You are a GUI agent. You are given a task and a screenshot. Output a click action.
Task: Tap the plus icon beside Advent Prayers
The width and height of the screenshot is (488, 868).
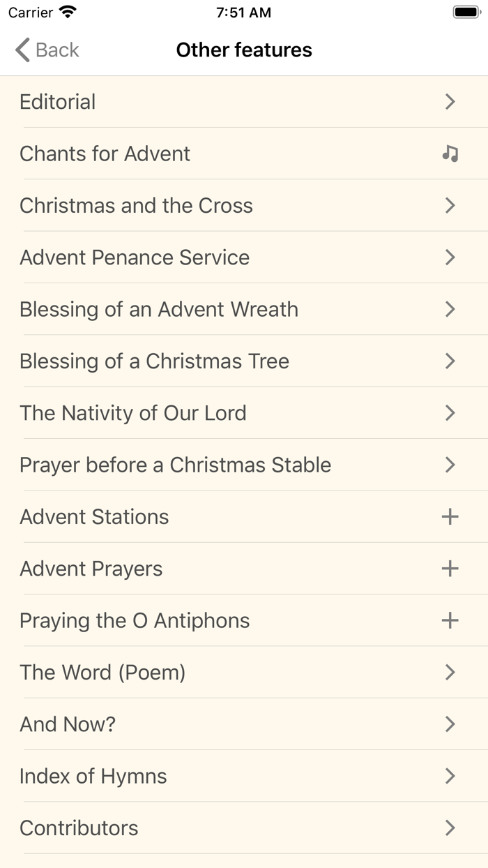pos(450,568)
